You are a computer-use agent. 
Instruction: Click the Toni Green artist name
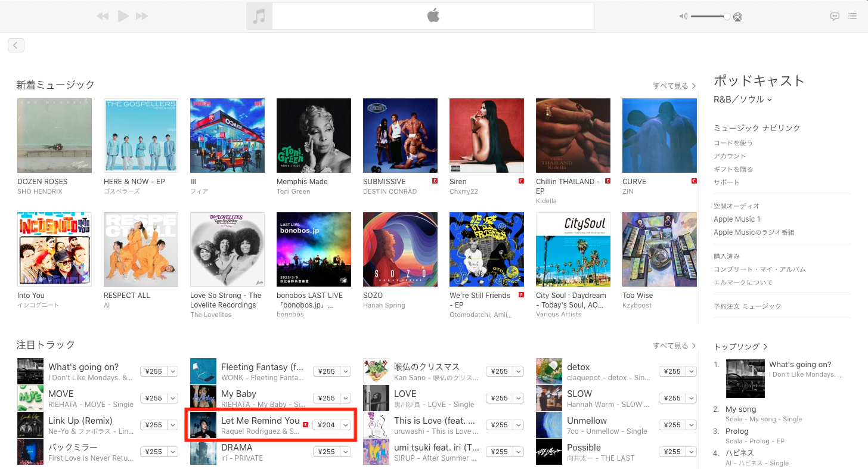[294, 191]
